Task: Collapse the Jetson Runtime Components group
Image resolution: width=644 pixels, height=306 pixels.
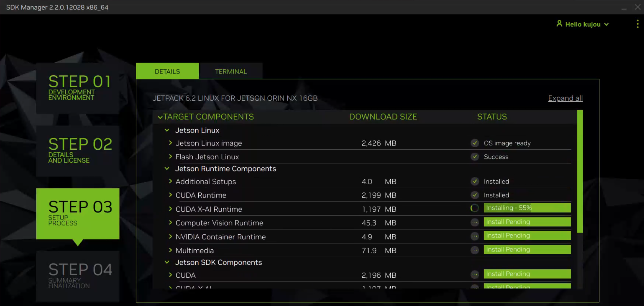Action: pyautogui.click(x=167, y=168)
